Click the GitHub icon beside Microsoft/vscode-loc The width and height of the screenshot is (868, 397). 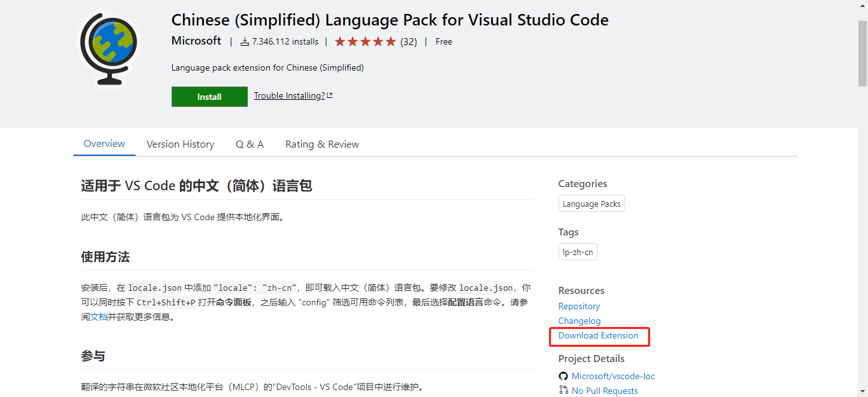563,376
